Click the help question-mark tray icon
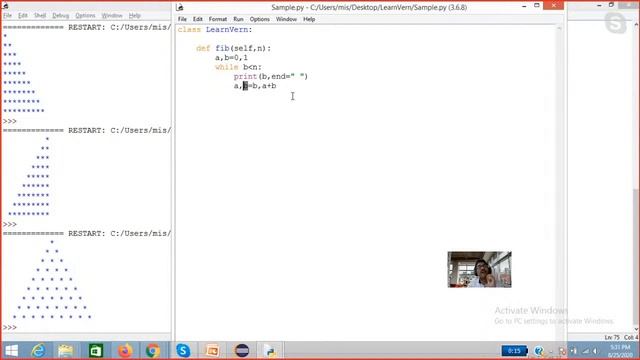The height and width of the screenshot is (360, 640). pos(538,351)
